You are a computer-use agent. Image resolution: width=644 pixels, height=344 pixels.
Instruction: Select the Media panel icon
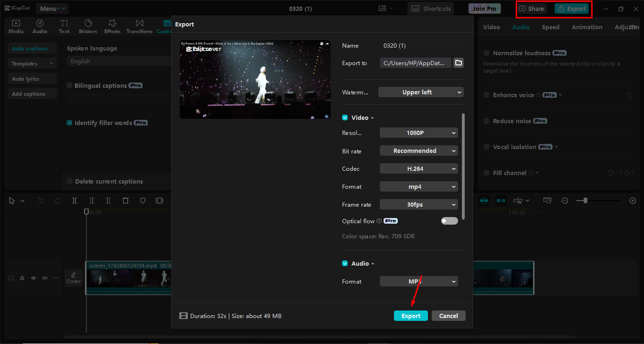16,26
